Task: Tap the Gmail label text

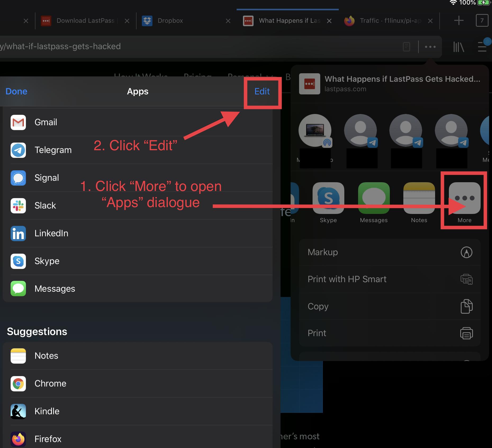Action: [46, 122]
